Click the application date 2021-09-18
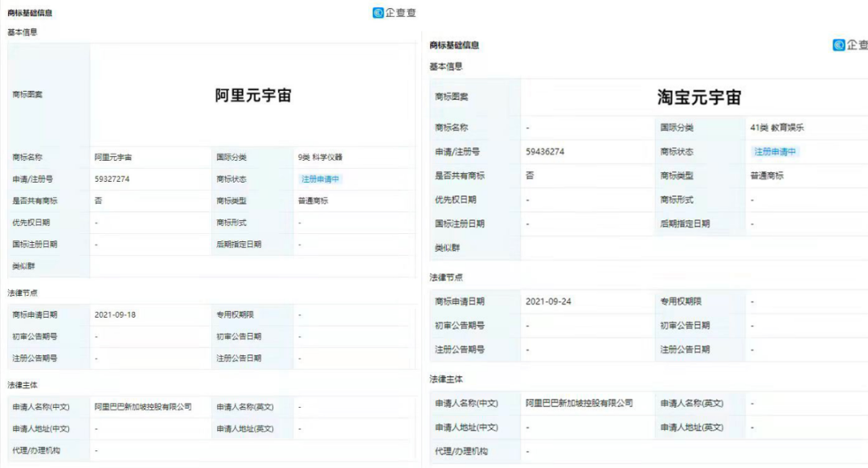The width and height of the screenshot is (868, 468). pos(115,314)
